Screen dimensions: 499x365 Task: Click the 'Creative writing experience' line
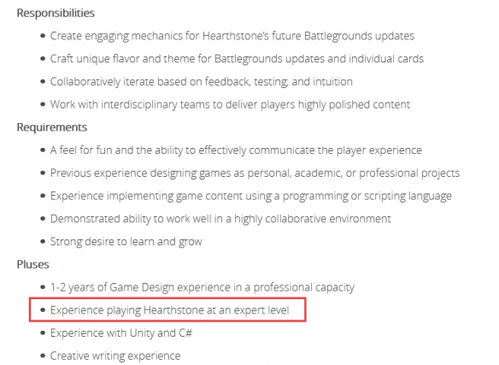tap(115, 356)
